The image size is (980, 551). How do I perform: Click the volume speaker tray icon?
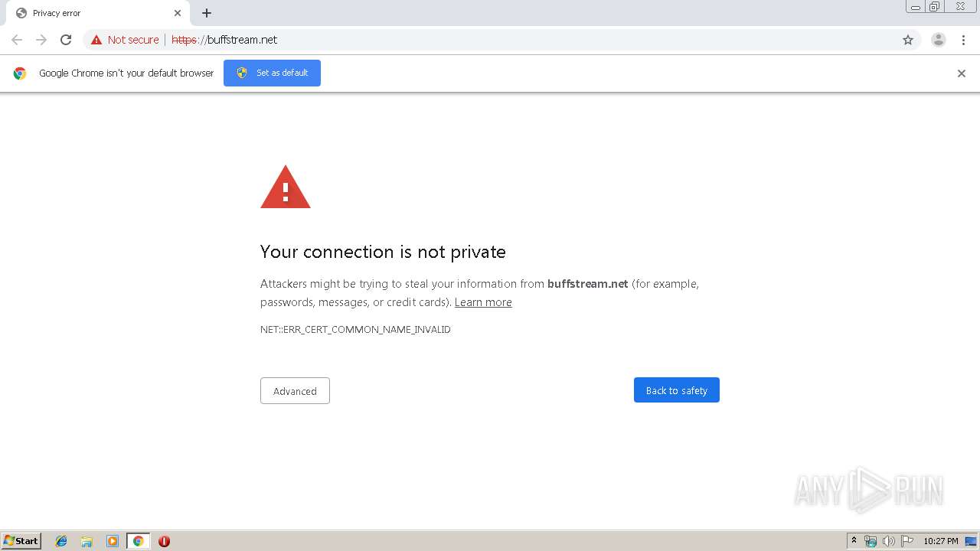point(888,541)
